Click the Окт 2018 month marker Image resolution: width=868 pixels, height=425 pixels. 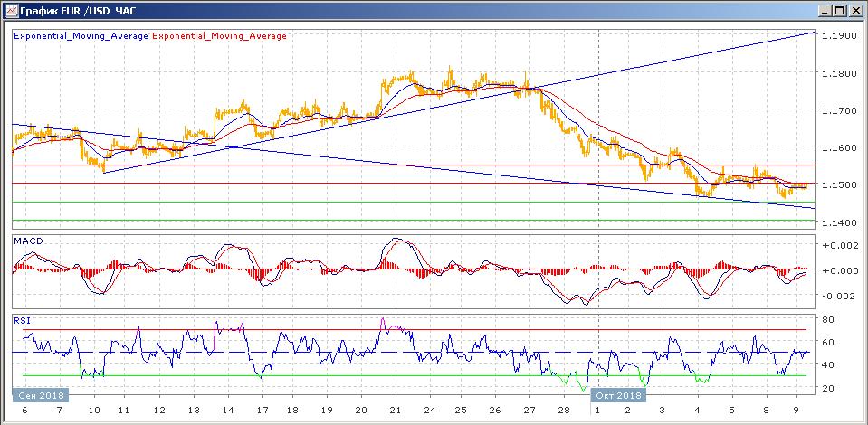pos(618,395)
